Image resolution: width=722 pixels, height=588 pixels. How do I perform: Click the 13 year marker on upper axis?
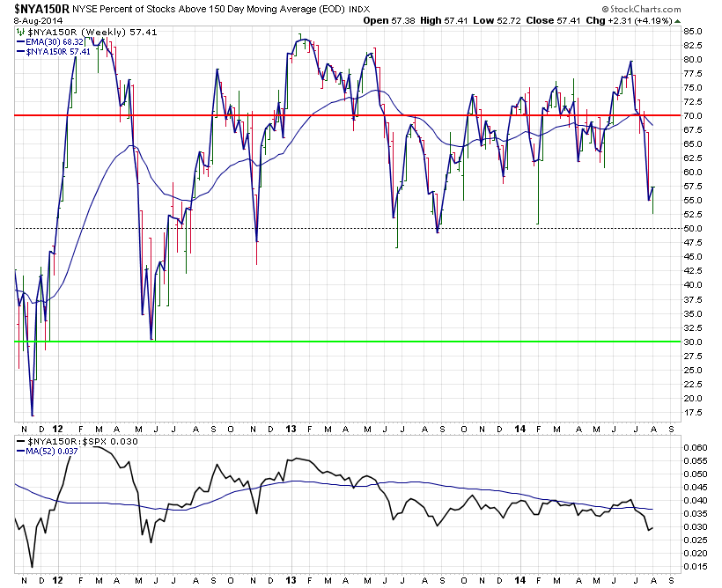pos(291,430)
